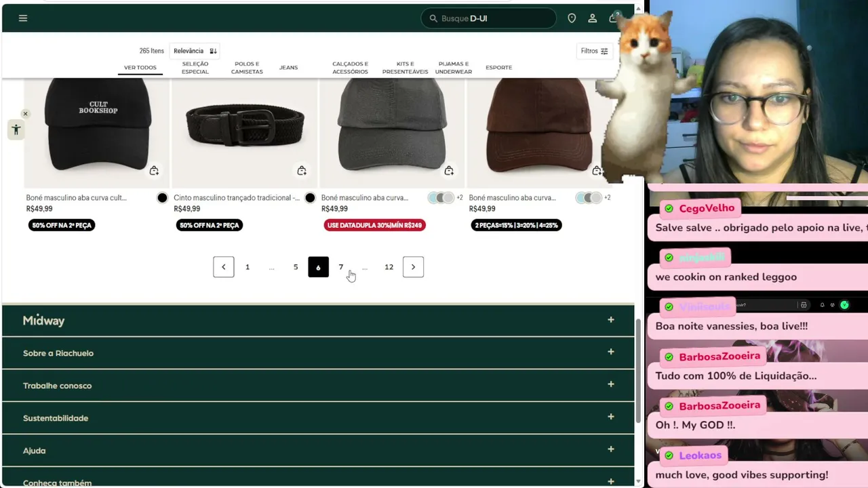Image resolution: width=868 pixels, height=488 pixels.
Task: Click the R$49,99 price under the belt
Action: tap(187, 209)
